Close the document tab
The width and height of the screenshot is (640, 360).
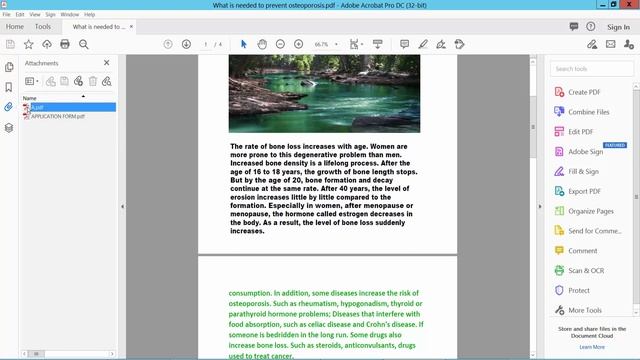(x=131, y=27)
